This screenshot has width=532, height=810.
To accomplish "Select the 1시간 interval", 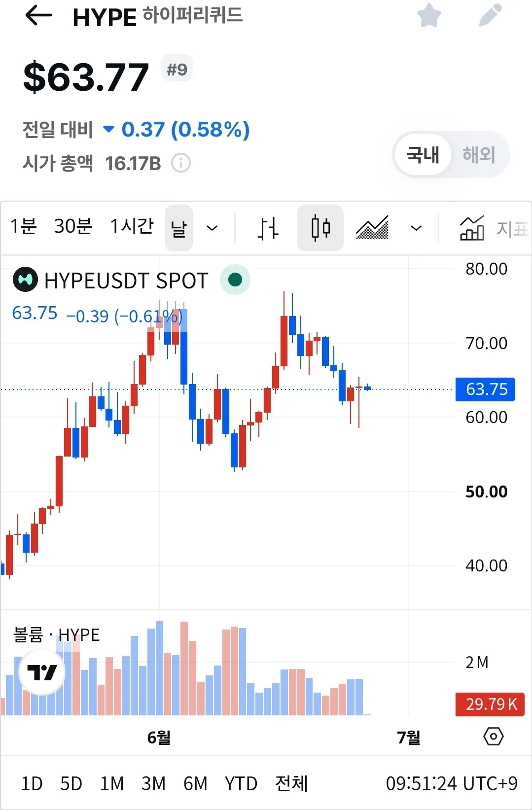I will tap(132, 227).
